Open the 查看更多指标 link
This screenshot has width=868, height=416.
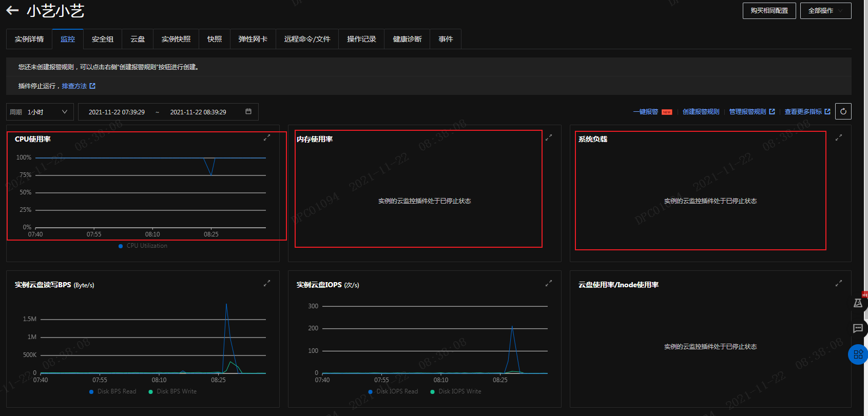[803, 112]
